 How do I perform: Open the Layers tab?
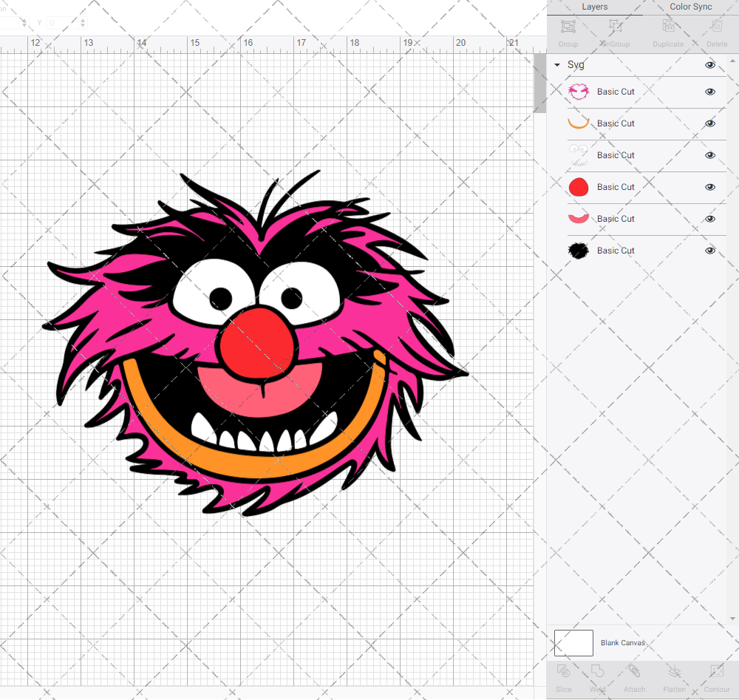(594, 7)
